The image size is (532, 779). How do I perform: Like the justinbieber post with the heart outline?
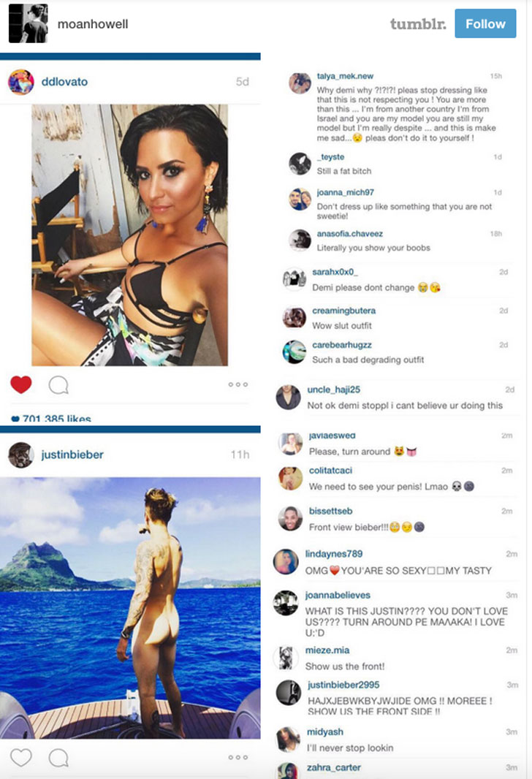(x=21, y=757)
